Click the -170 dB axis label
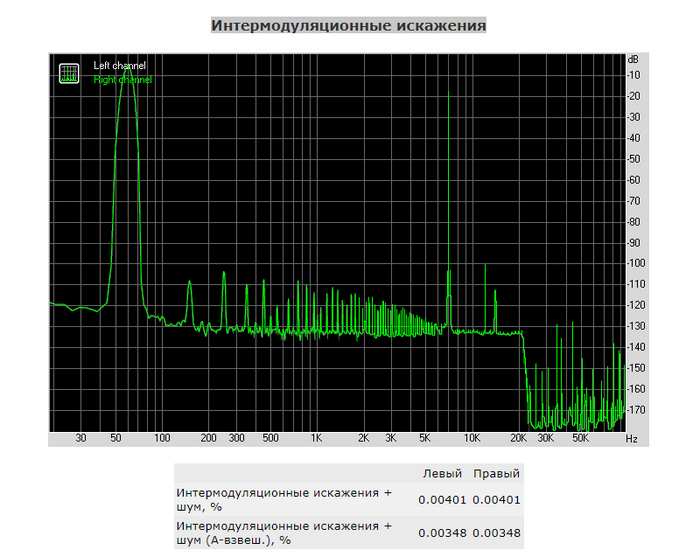The image size is (700, 557). tap(635, 410)
